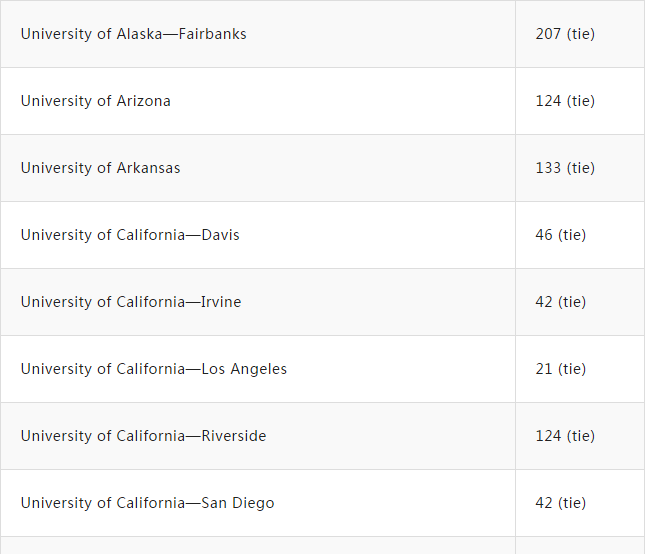Select the 133 (tie) rank cell

tap(565, 168)
